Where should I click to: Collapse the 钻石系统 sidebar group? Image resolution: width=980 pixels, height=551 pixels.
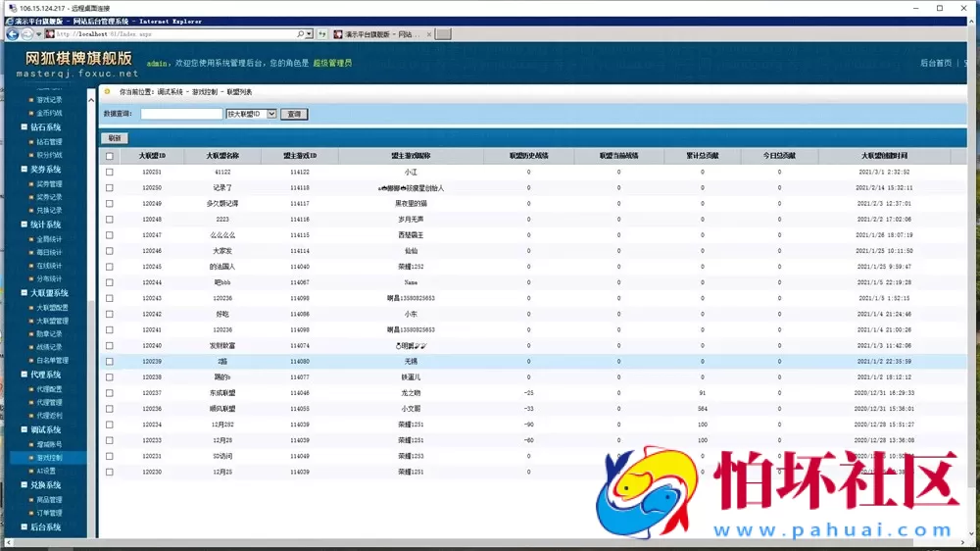[x=24, y=126]
